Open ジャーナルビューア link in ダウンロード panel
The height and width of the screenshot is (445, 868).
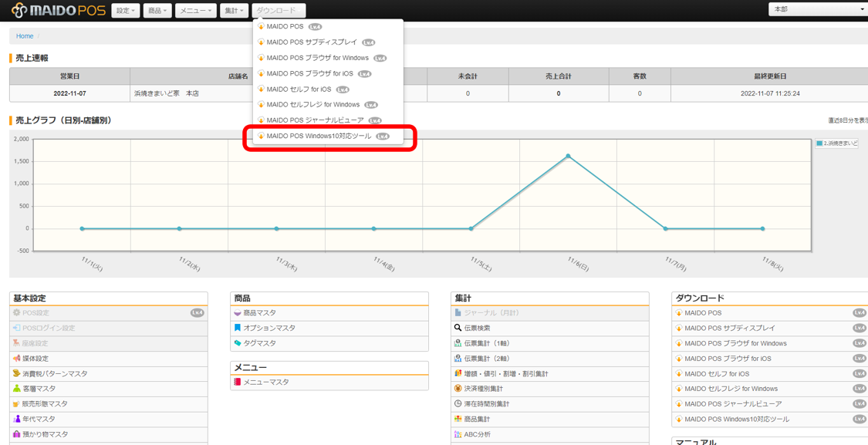click(733, 404)
